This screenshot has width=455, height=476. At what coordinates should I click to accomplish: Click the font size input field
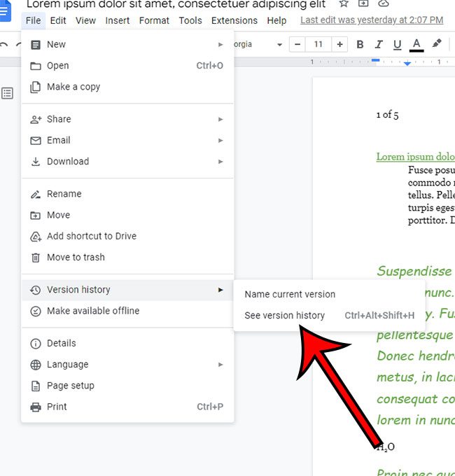click(x=318, y=45)
